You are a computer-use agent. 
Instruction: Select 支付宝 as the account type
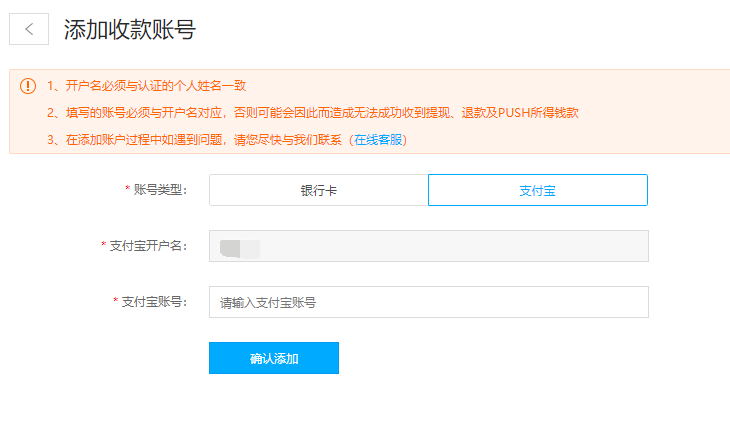pos(537,190)
